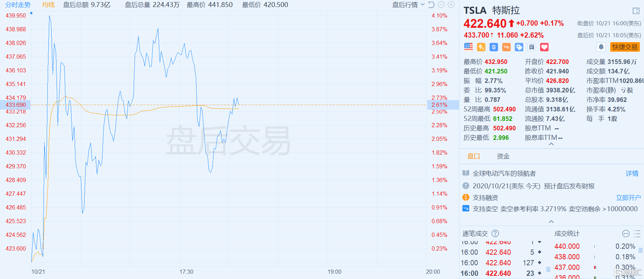Open the 快捷交易 quick trade button
Viewport: 644px width, 279px height.
(625, 47)
